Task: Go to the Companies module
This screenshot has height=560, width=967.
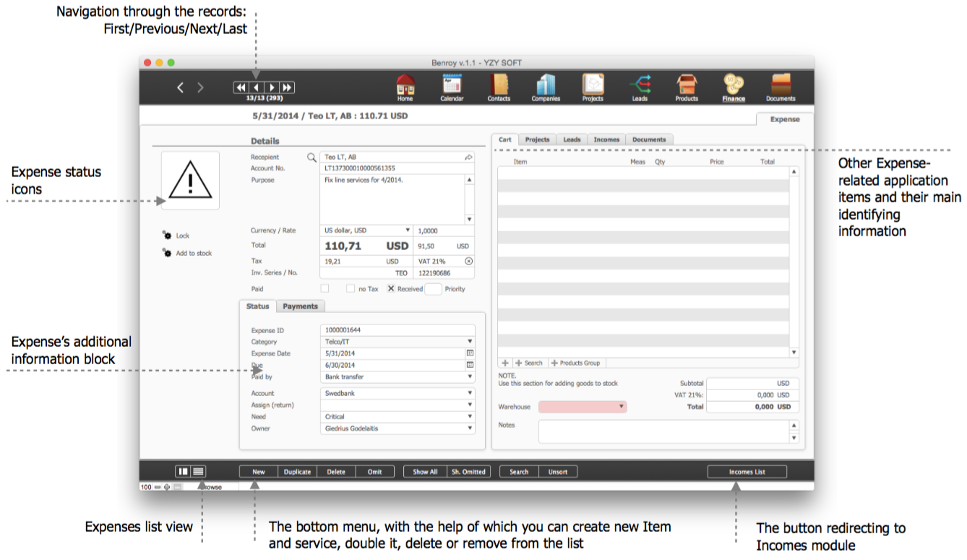Action: pos(546,85)
